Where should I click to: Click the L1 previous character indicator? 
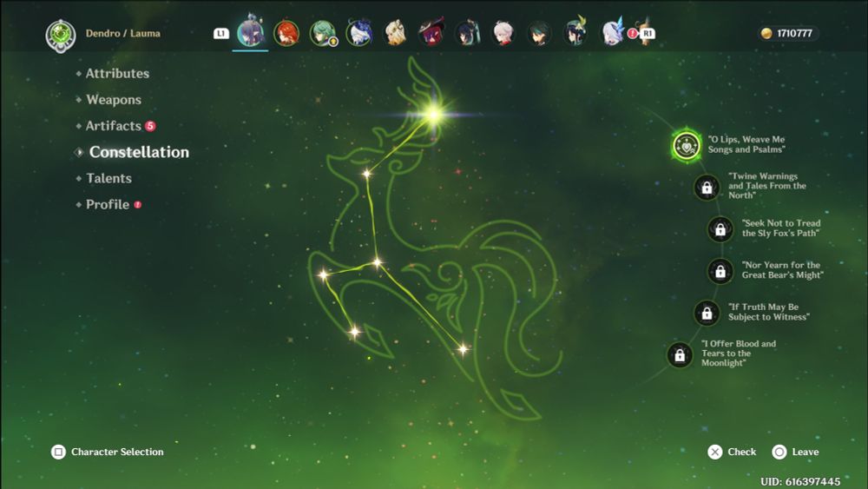220,33
